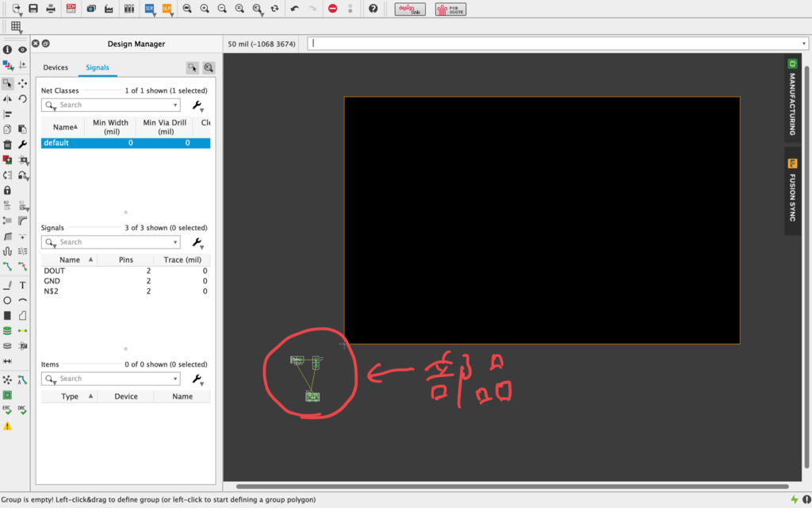Sort items by Type column header
The image size is (812, 508).
[70, 397]
